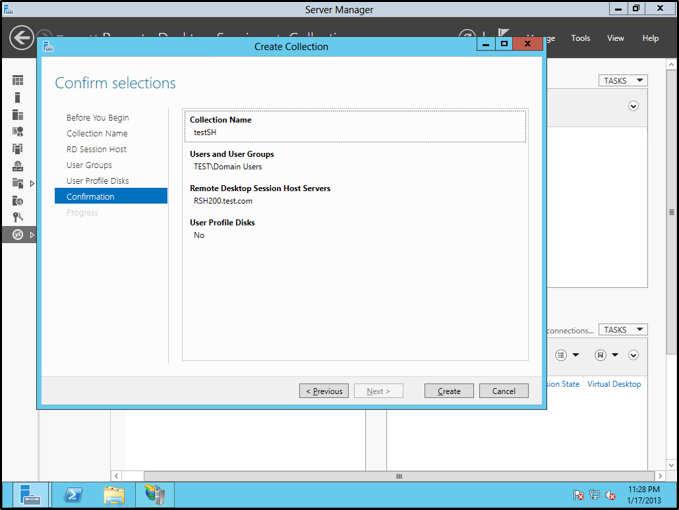This screenshot has height=510, width=679.
Task: Click the network status tray icon
Action: click(594, 495)
